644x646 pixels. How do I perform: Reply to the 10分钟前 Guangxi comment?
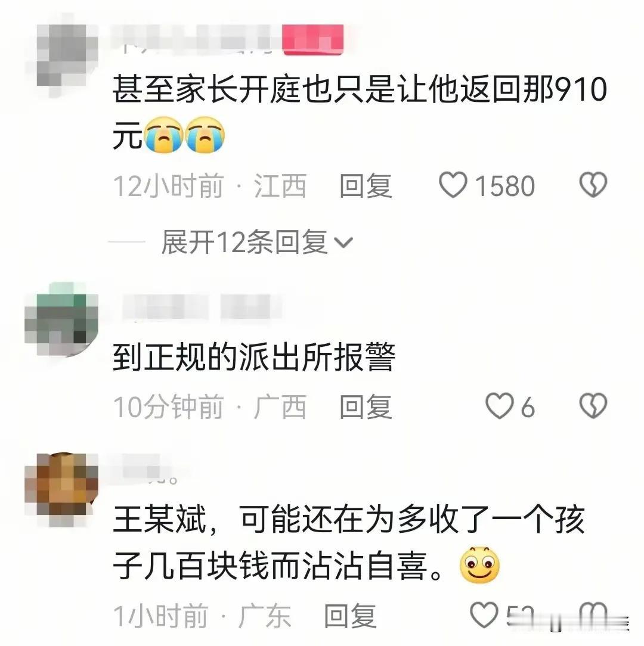coord(366,406)
